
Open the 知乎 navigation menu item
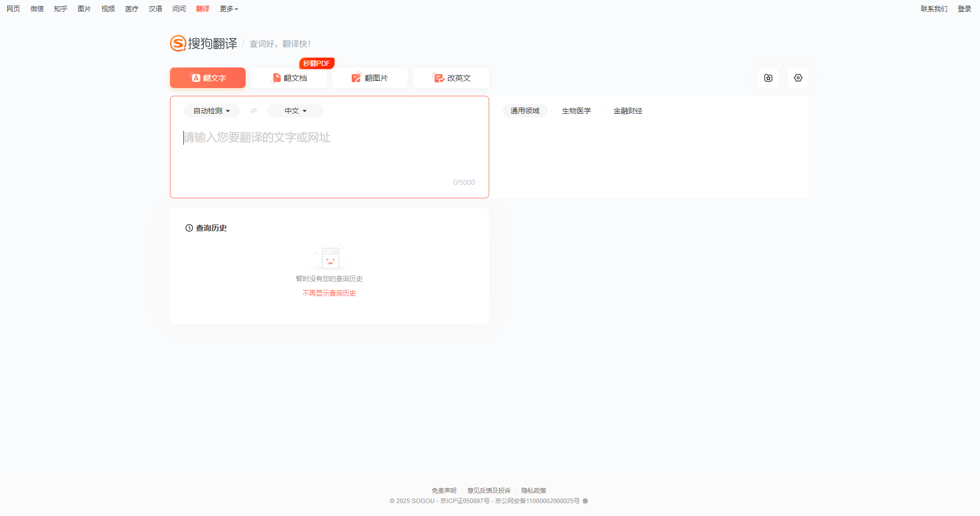point(60,8)
